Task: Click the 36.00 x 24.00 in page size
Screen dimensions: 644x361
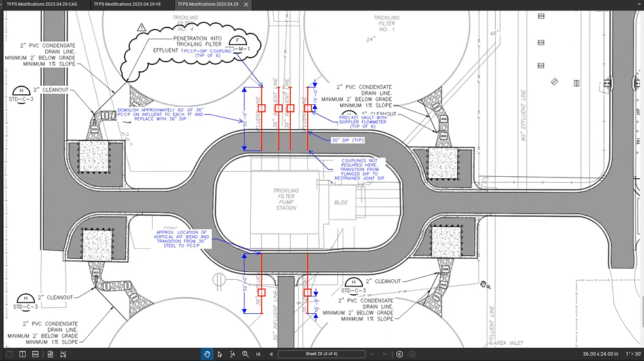Action: (x=599, y=354)
